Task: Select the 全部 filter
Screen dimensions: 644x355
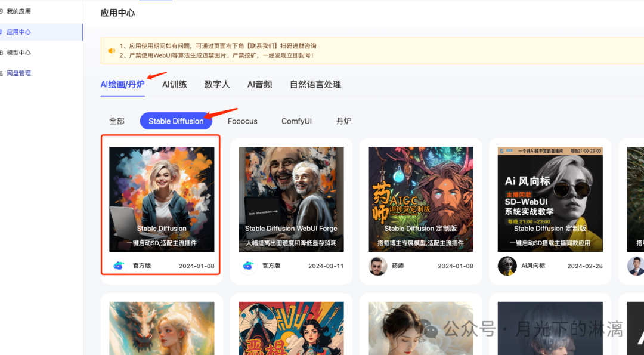Action: 117,121
